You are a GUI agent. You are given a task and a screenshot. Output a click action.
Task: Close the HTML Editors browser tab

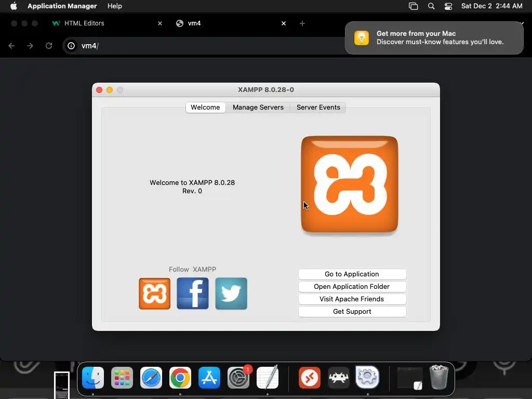coord(160,23)
